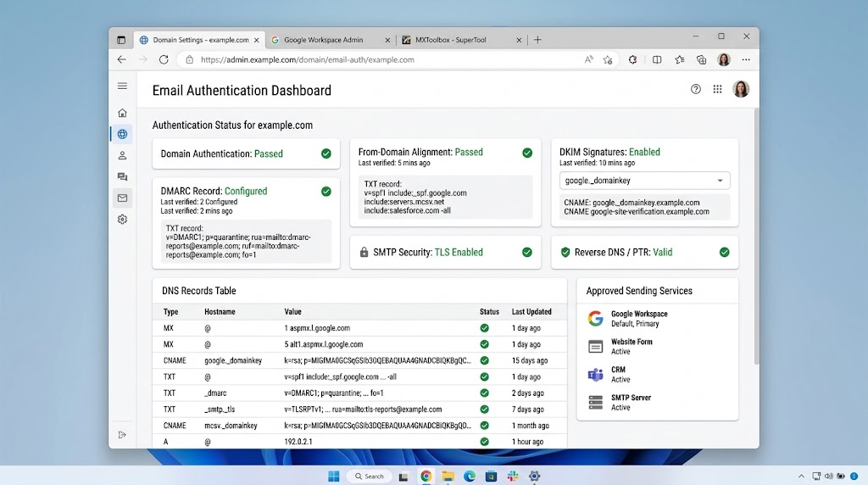Open the Settings gear in sidebar
Screen dimensions: 868x485
[122, 220]
